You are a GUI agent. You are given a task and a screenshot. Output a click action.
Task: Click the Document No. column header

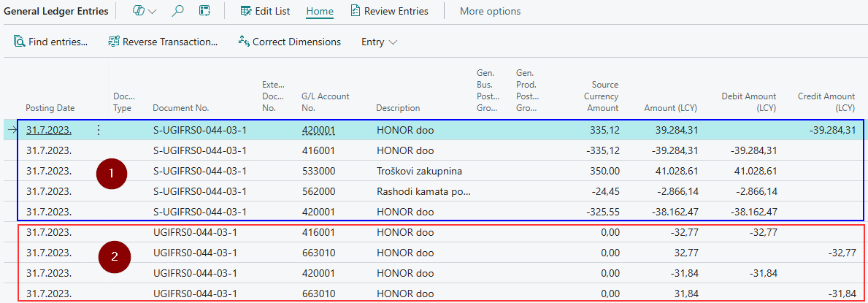click(180, 108)
